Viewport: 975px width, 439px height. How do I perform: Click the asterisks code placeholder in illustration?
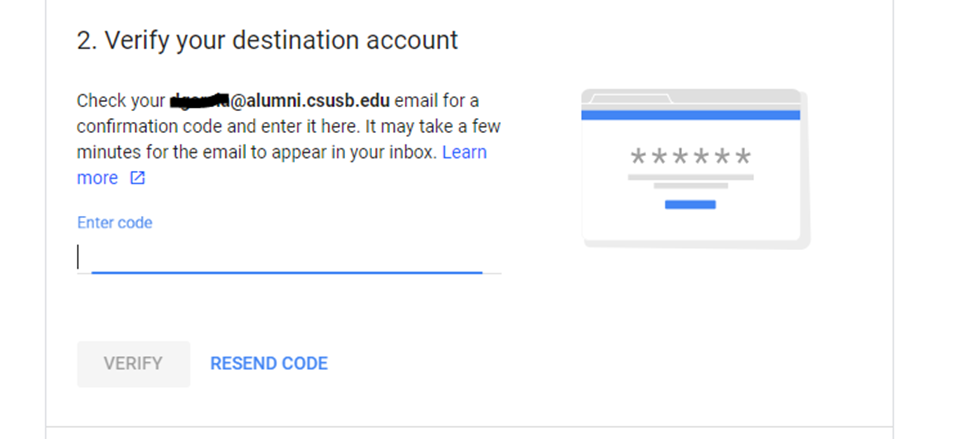point(690,157)
